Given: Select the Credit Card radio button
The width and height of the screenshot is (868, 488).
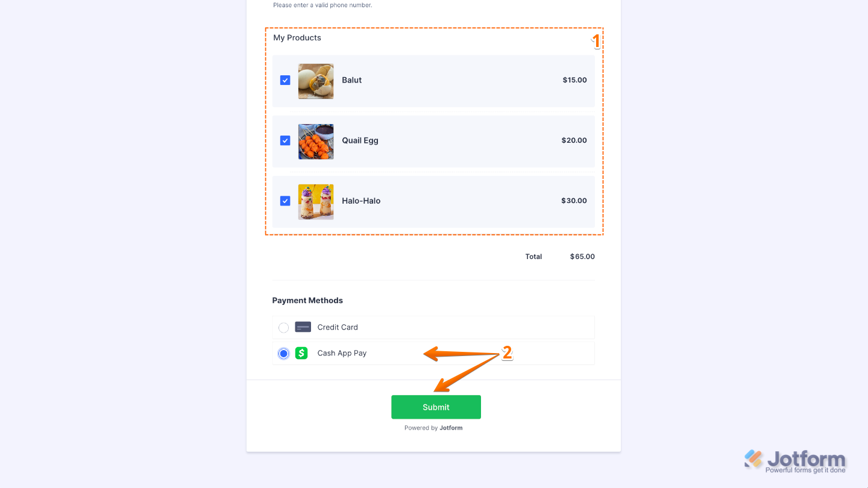Looking at the screenshot, I should [283, 328].
